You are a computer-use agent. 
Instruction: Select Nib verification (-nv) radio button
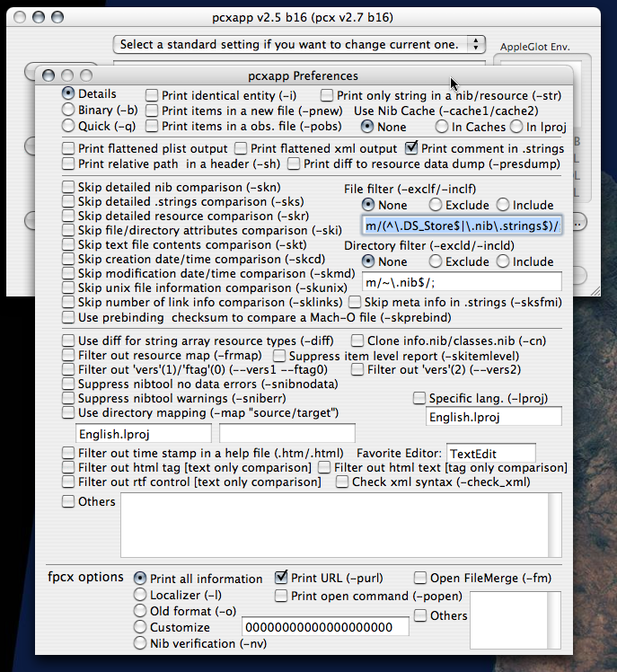point(140,642)
